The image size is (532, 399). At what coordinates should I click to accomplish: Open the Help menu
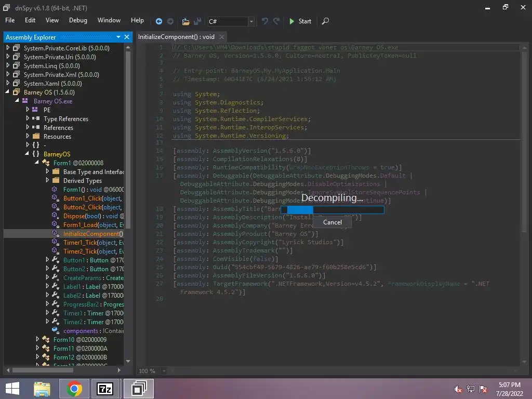[137, 20]
